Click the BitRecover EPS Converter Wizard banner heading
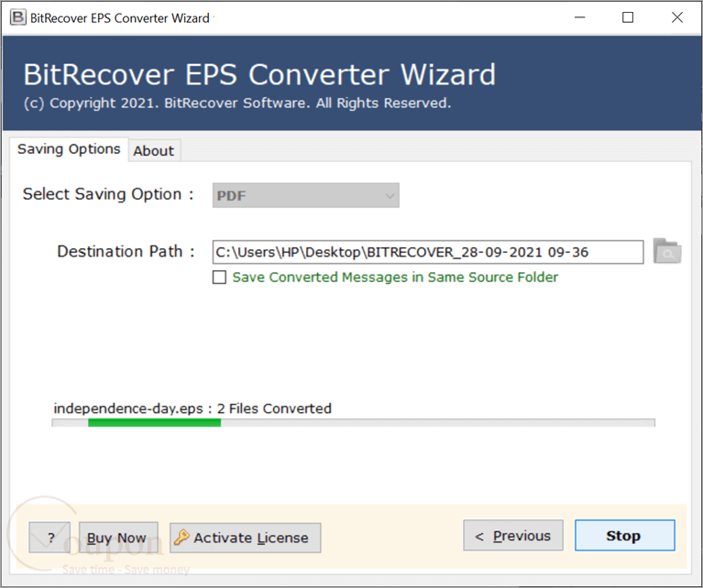 [259, 74]
